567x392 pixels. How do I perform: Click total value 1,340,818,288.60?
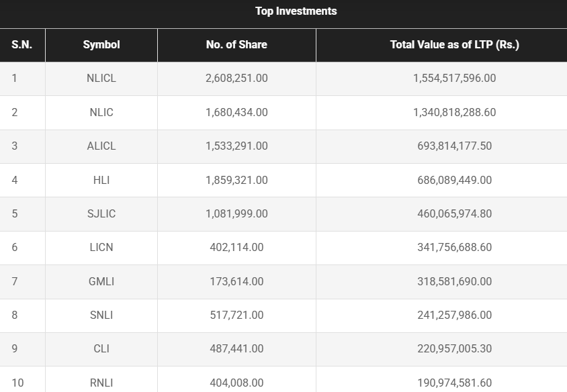click(x=454, y=112)
